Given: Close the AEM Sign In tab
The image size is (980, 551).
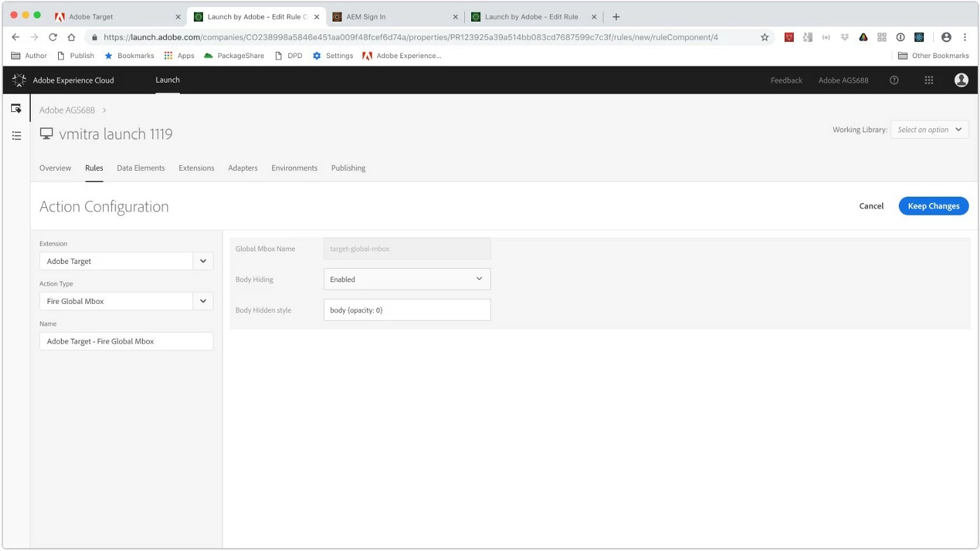Looking at the screenshot, I should click(x=456, y=17).
